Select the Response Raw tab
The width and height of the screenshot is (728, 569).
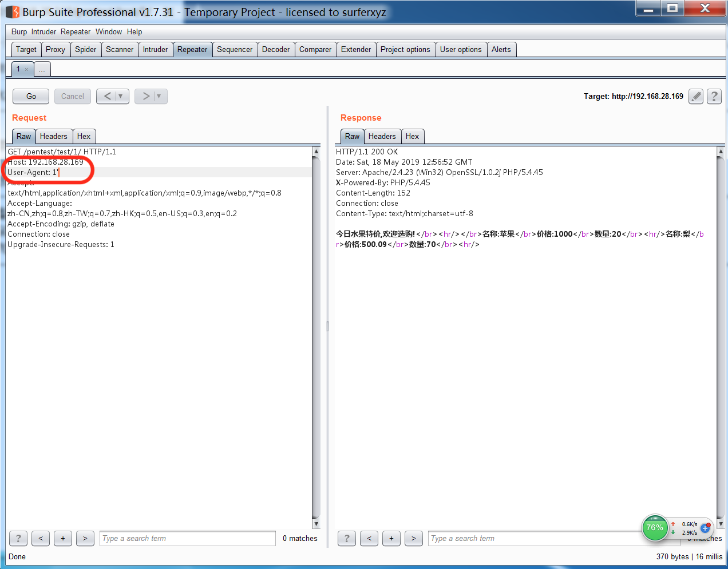[353, 137]
